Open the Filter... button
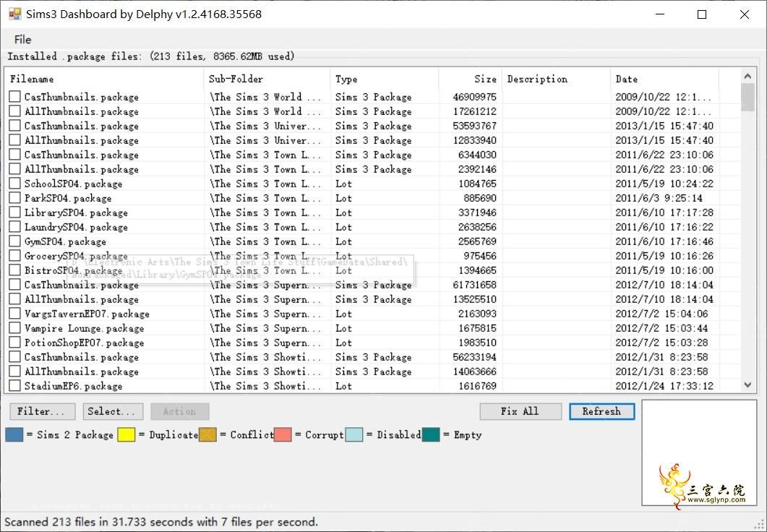Viewport: 767px width, 532px height. [x=43, y=412]
